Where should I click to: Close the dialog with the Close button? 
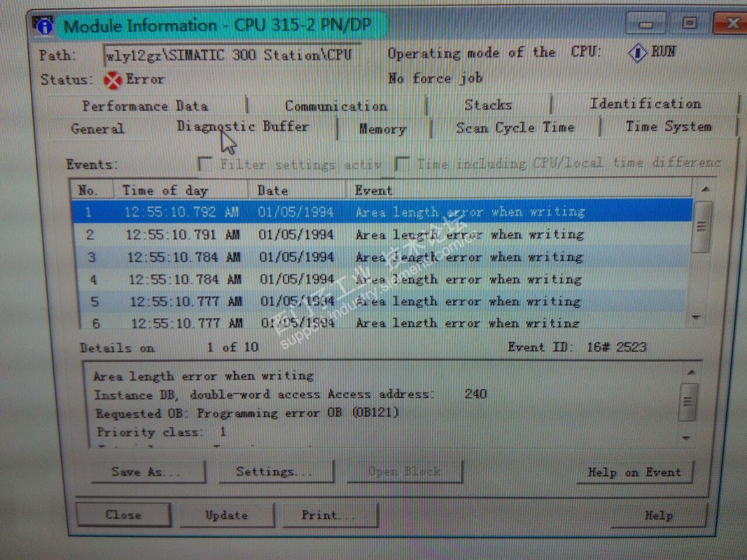point(123,514)
